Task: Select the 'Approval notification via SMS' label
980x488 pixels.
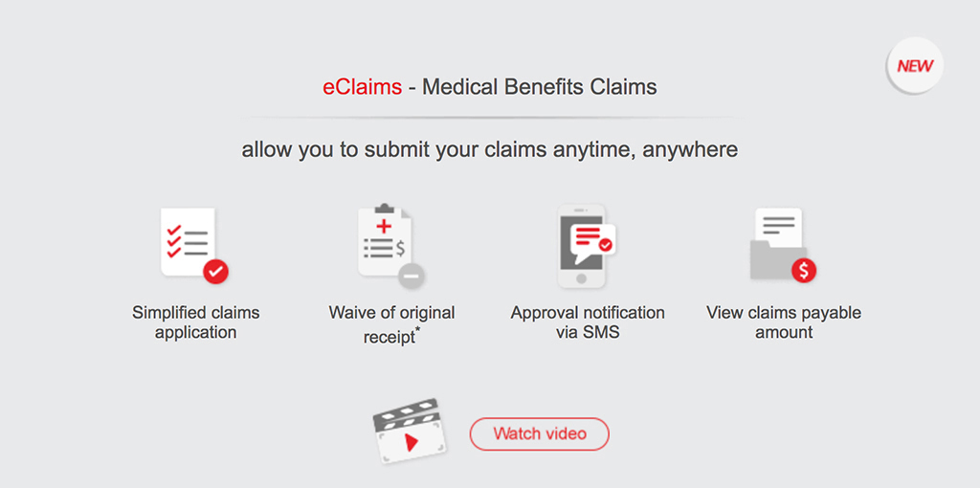Action: (x=588, y=322)
